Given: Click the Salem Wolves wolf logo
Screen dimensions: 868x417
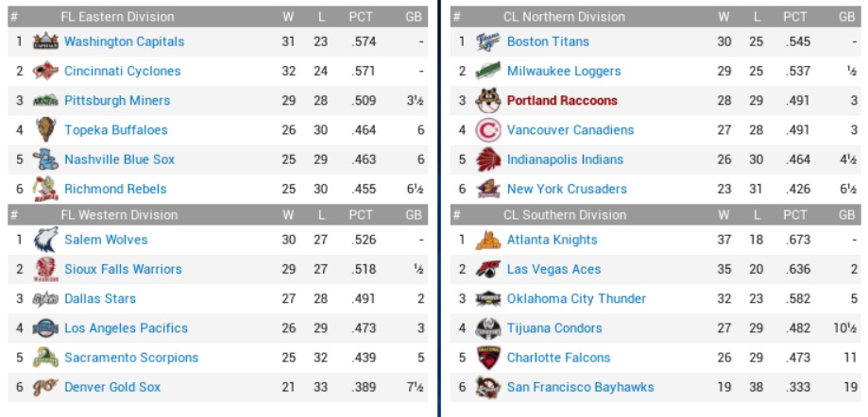Looking at the screenshot, I should [x=45, y=240].
